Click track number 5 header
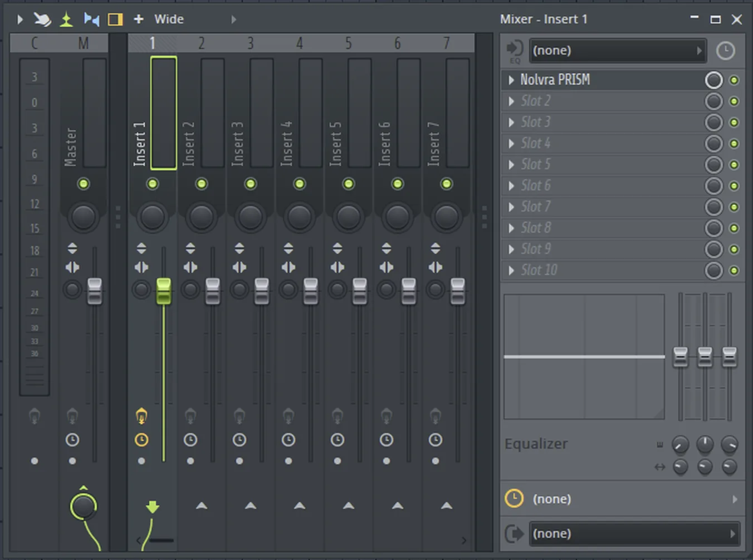Image resolution: width=753 pixels, height=560 pixels. coord(349,43)
